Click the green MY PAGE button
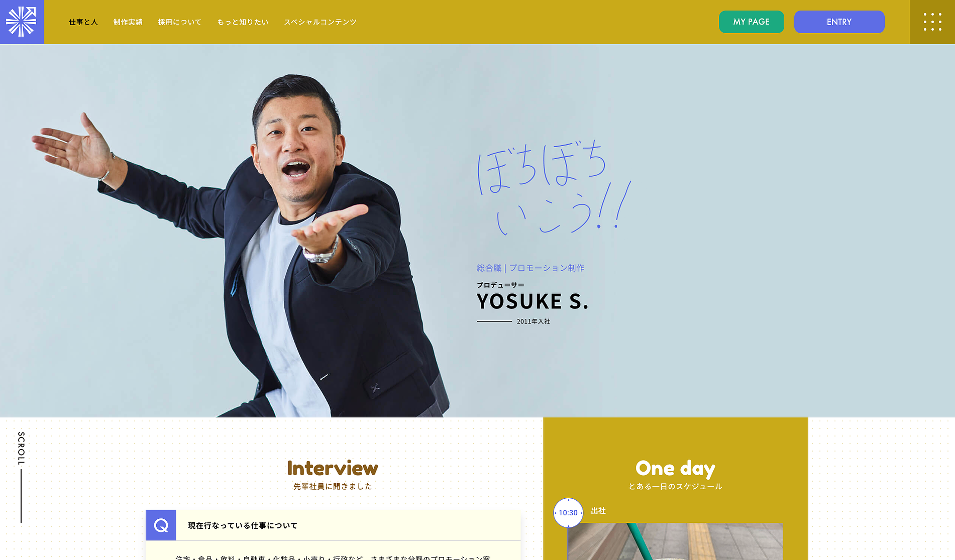Image resolution: width=955 pixels, height=560 pixels. tap(752, 22)
